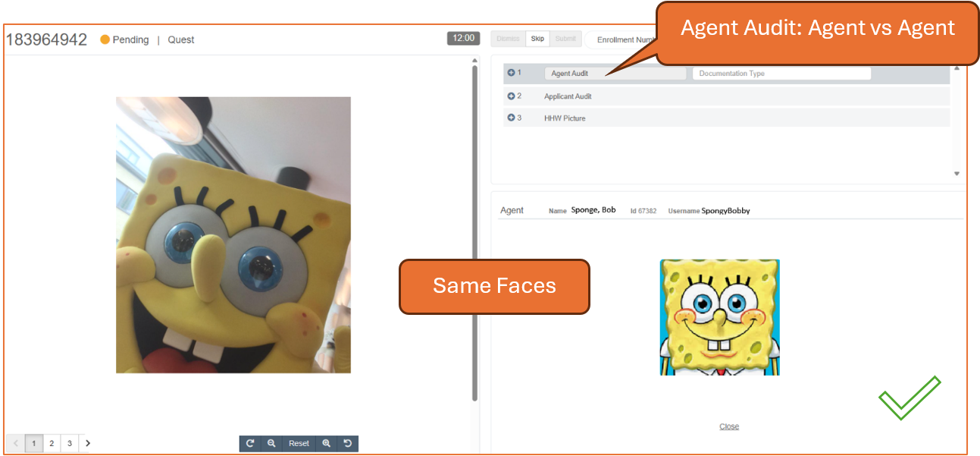980x456 pixels.
Task: Zoom in on the document image
Action: pos(327,443)
